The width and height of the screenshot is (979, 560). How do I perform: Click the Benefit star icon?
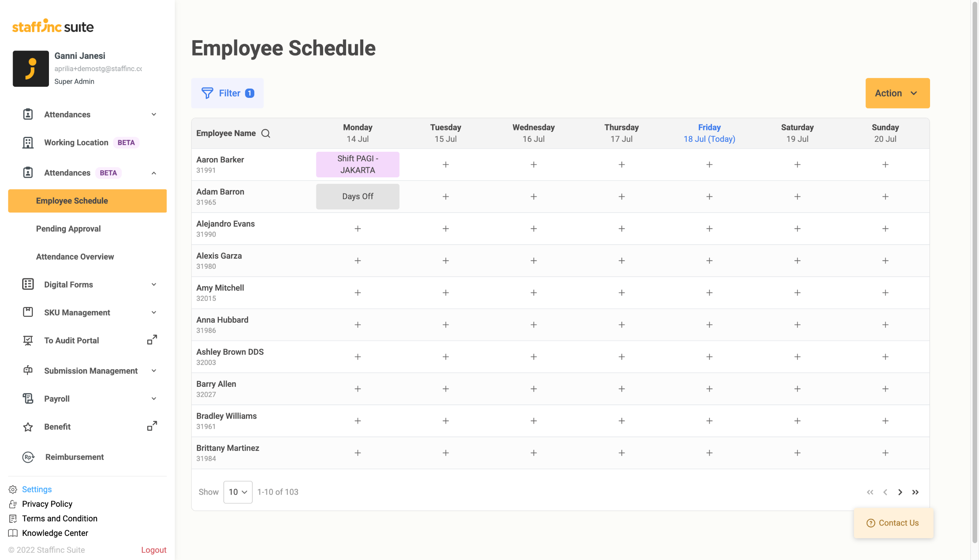coord(28,427)
